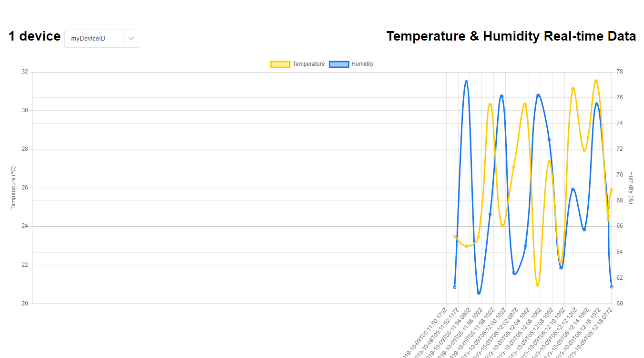Expand the device list chevron arrow

tap(132, 39)
